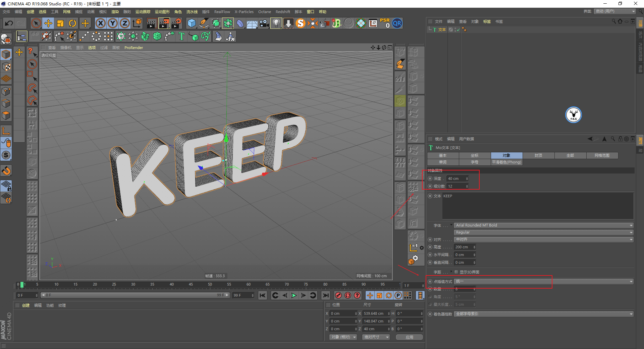The width and height of the screenshot is (644, 349).
Task: Open the 启动 (用户) layout dropdown
Action: pyautogui.click(x=615, y=11)
